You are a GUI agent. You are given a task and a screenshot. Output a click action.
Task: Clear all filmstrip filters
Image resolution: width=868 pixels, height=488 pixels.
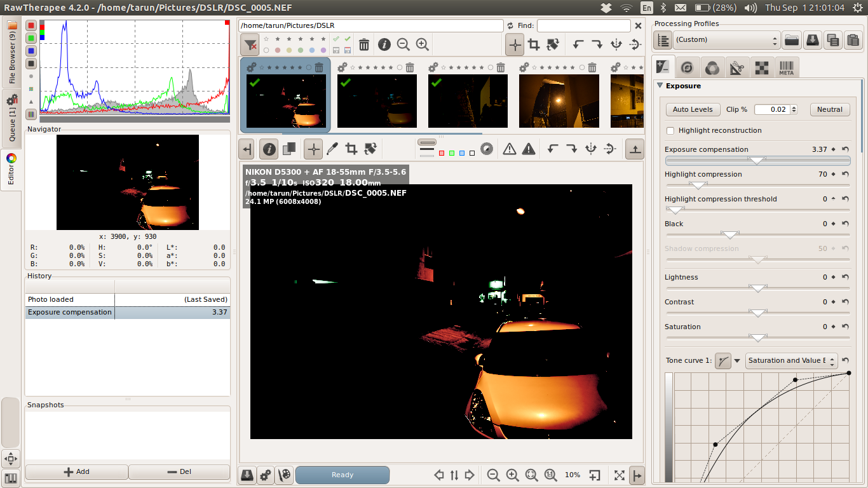(x=250, y=44)
